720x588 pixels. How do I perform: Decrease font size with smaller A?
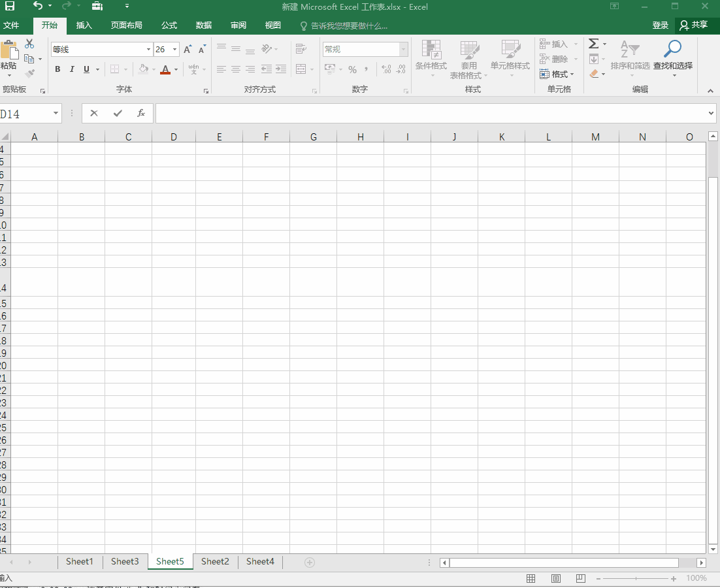(x=202, y=50)
